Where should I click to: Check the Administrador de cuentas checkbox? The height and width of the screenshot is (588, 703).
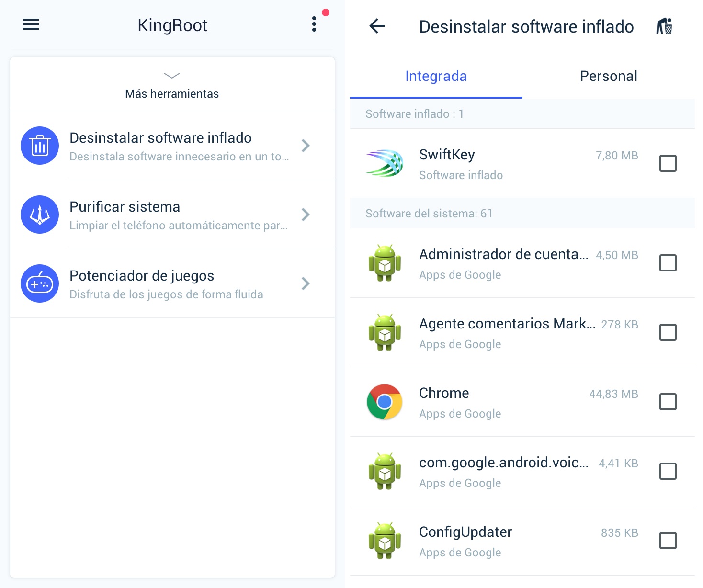coord(668,263)
